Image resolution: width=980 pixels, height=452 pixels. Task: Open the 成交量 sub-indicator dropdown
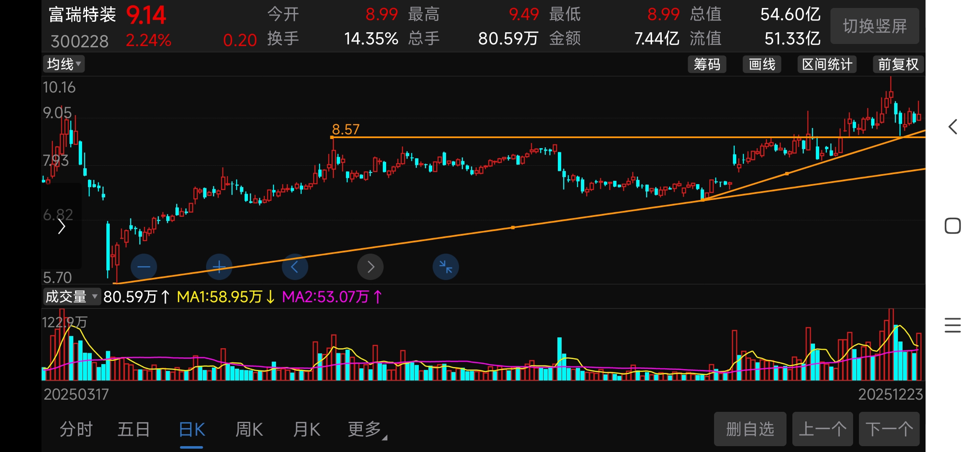(x=71, y=297)
